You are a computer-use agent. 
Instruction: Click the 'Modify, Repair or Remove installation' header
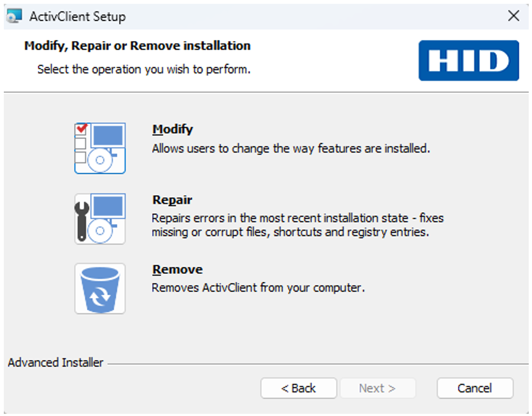(137, 46)
